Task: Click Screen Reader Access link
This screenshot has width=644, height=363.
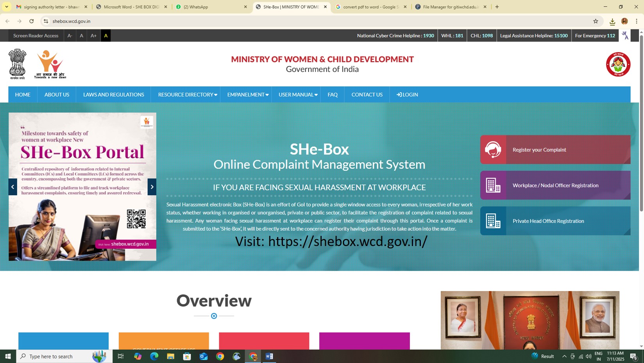Action: click(x=36, y=36)
